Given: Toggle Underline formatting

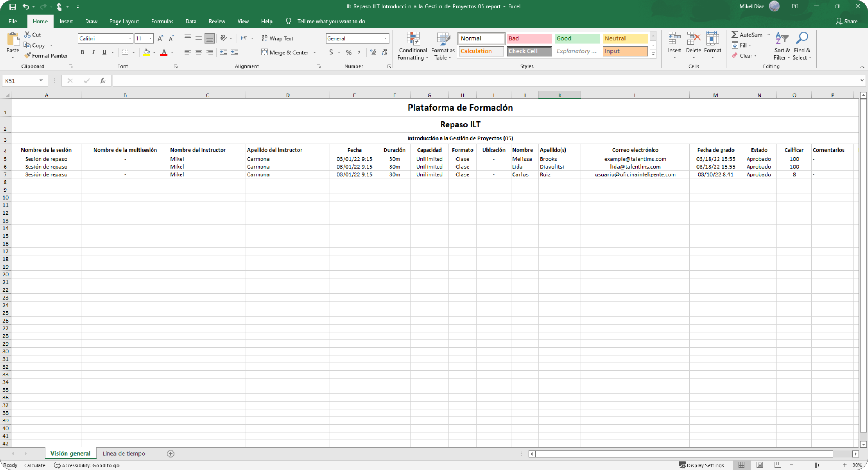Looking at the screenshot, I should [x=104, y=52].
